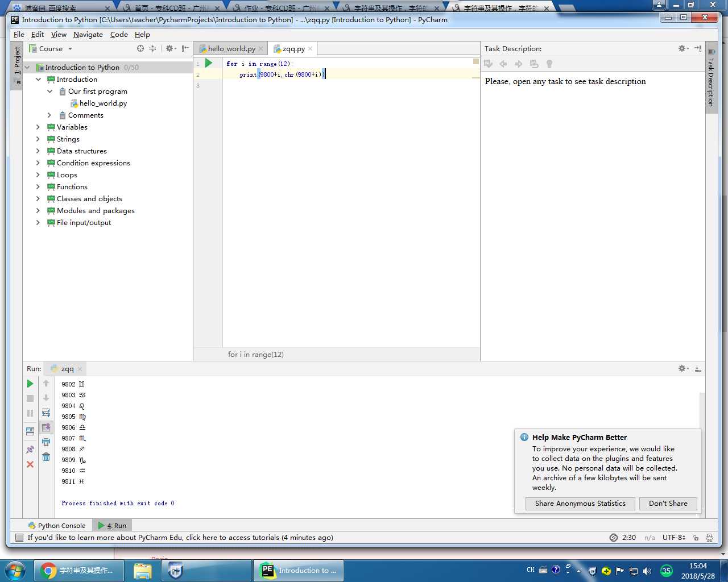The height and width of the screenshot is (582, 728).
Task: Select the Classes and objects lesson
Action: pyautogui.click(x=89, y=198)
